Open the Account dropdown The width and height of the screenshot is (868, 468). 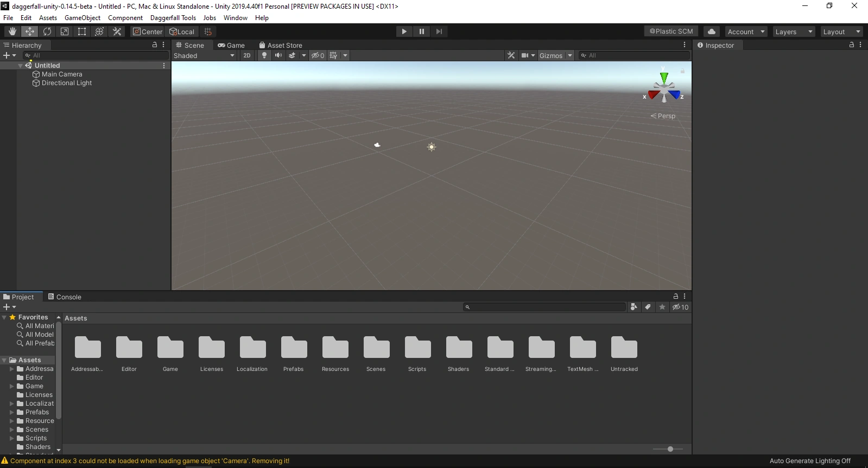[746, 31]
